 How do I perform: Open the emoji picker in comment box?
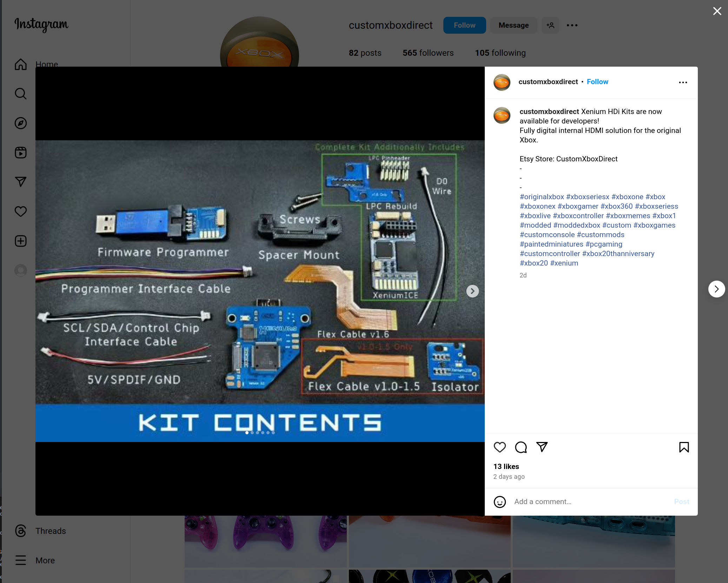tap(500, 502)
